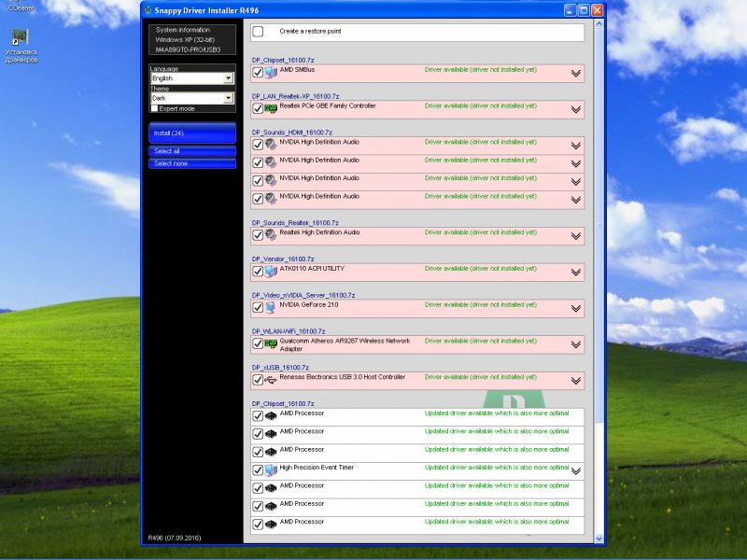Expand the Qualcomm Atheros AR9287 adapter row
This screenshot has height=560, width=747.
pos(575,344)
